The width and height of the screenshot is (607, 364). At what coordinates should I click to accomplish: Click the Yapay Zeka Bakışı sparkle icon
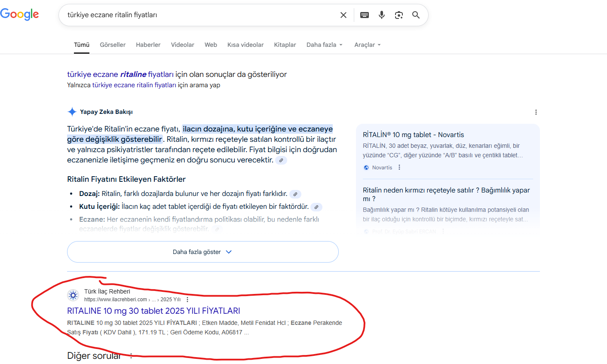(72, 112)
